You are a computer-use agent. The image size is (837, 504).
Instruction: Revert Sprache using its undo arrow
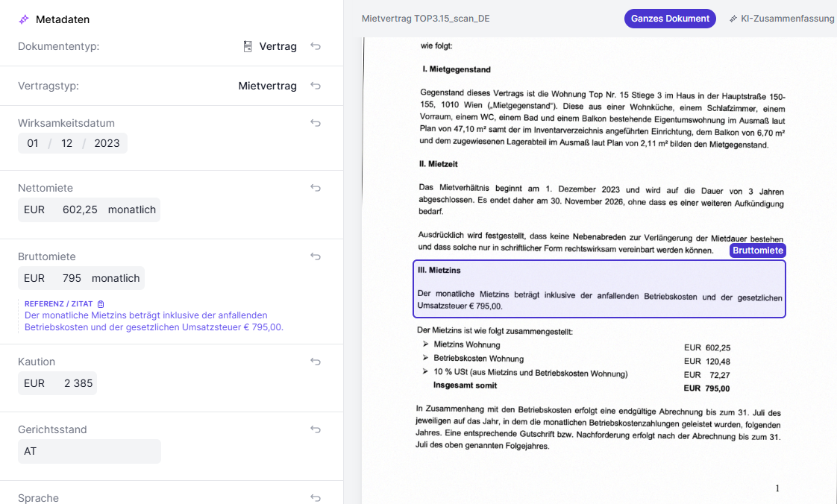tap(316, 497)
